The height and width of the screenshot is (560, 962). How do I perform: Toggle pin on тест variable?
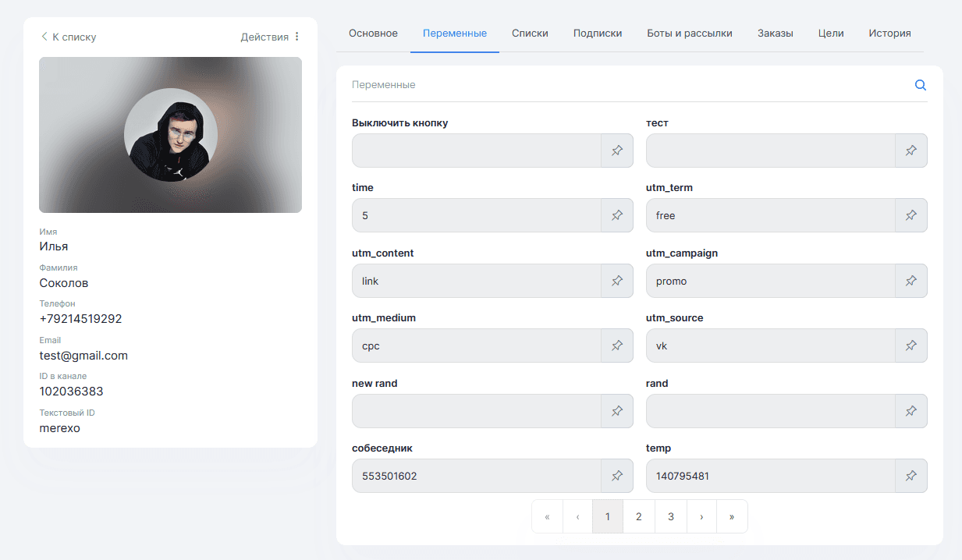click(911, 151)
